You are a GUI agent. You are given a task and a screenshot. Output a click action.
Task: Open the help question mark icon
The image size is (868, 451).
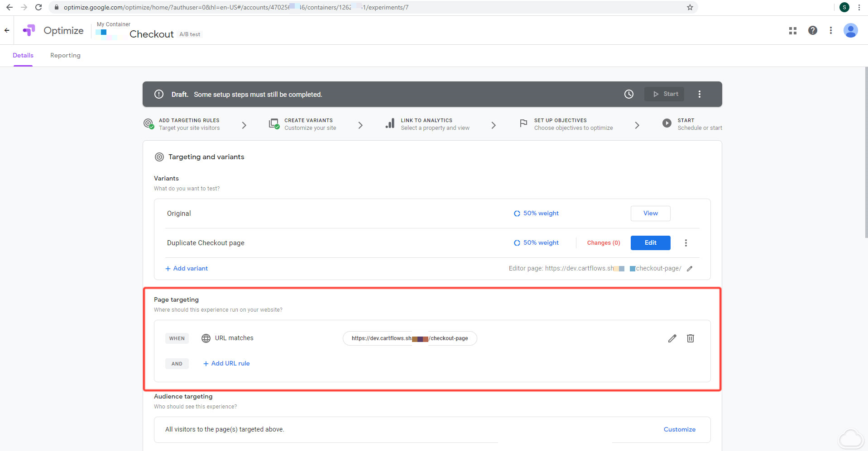click(812, 30)
